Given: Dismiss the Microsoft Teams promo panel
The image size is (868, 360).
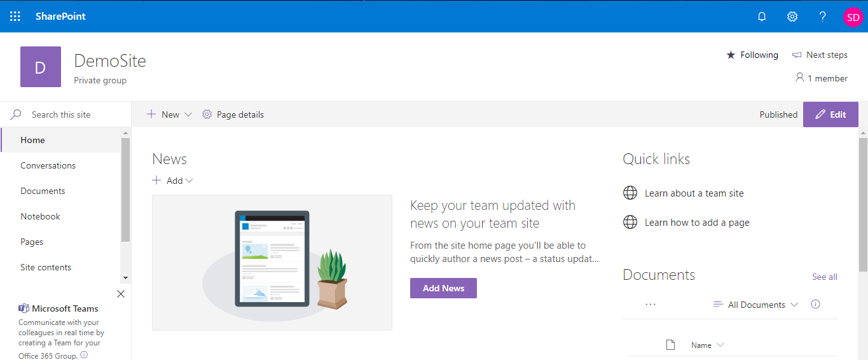Looking at the screenshot, I should (121, 294).
